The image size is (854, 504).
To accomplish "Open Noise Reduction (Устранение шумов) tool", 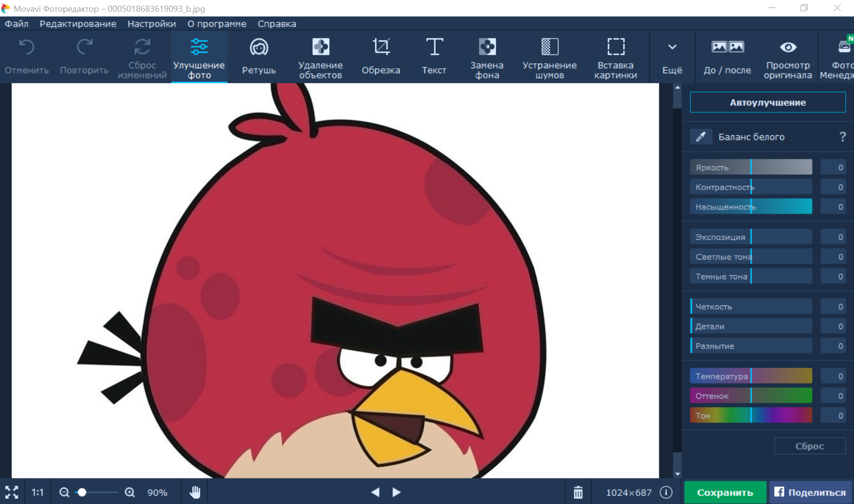I will [549, 57].
